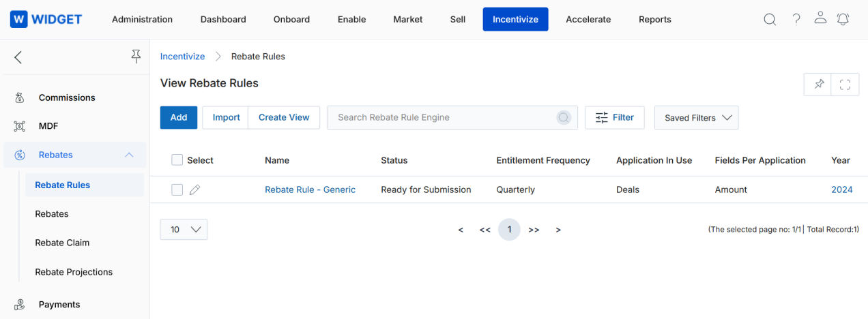Image resolution: width=868 pixels, height=319 pixels.
Task: Click the search icon inside Rebate Rule search box
Action: click(x=564, y=117)
